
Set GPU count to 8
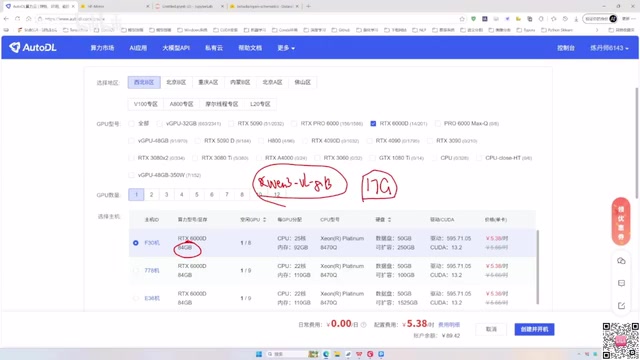242,195
